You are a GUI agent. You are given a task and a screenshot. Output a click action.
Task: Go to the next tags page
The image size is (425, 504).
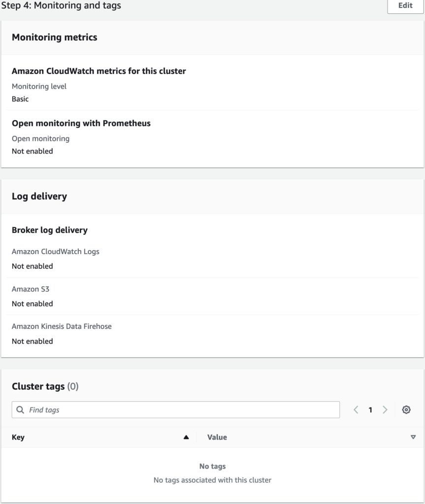(x=385, y=410)
